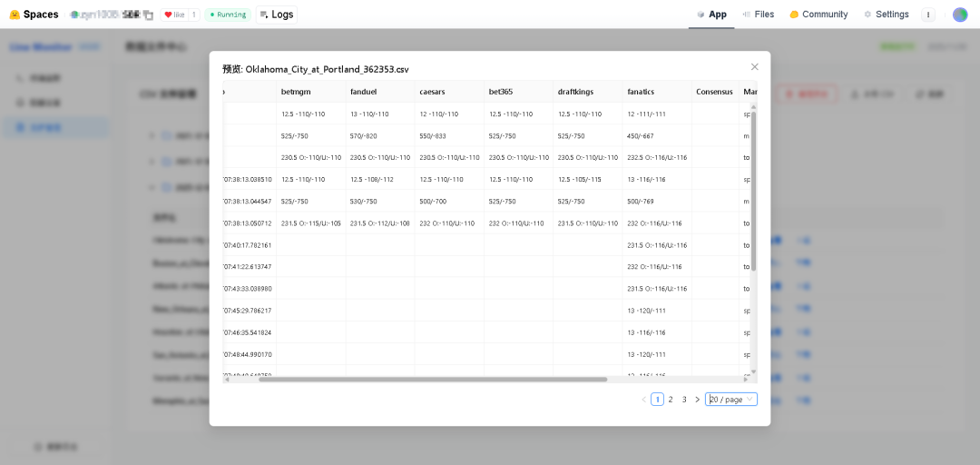Open the 20 / page size dropdown
This screenshot has height=465, width=980.
tap(730, 400)
